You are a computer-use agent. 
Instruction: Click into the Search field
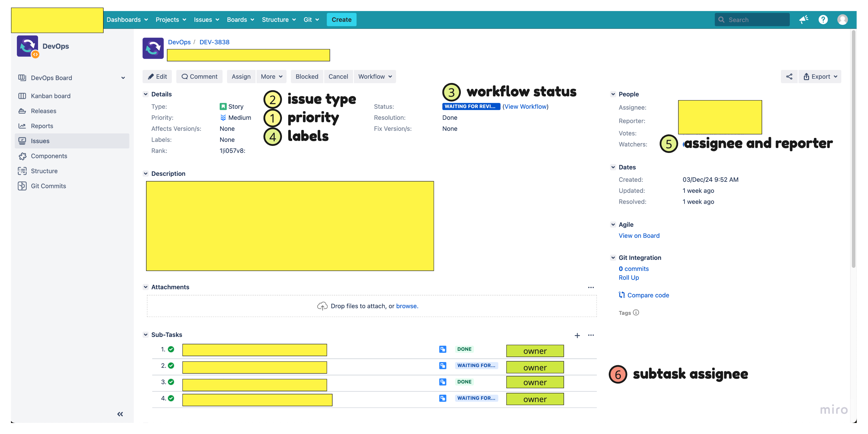752,20
